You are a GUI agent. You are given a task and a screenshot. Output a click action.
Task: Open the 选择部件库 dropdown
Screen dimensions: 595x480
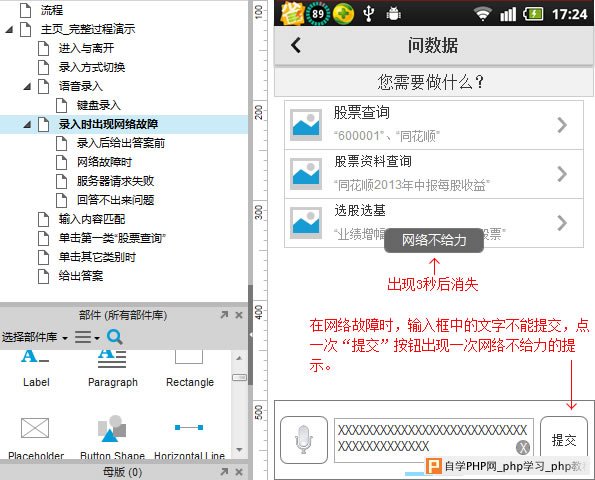35,337
